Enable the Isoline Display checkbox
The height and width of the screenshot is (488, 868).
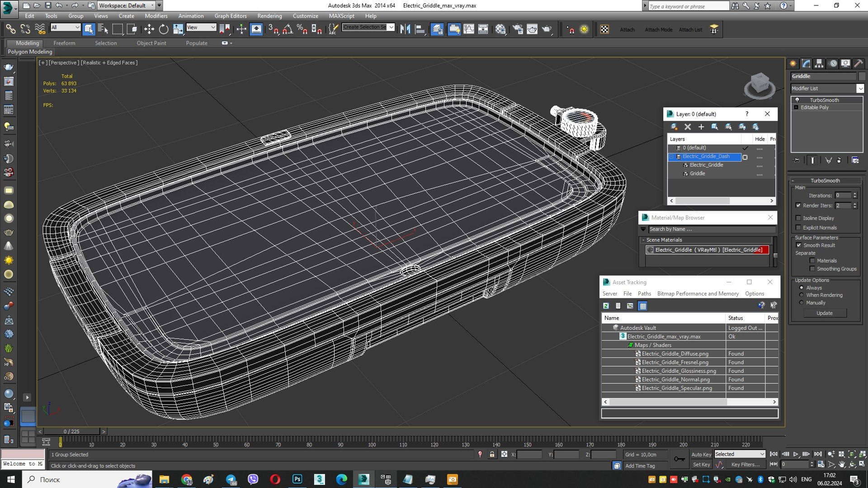798,218
